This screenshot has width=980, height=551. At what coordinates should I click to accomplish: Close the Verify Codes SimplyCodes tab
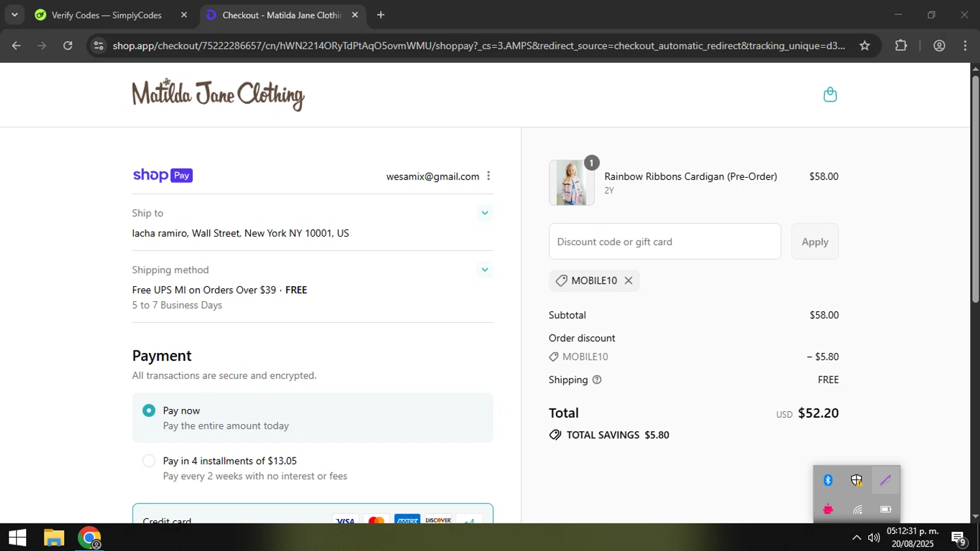click(184, 15)
